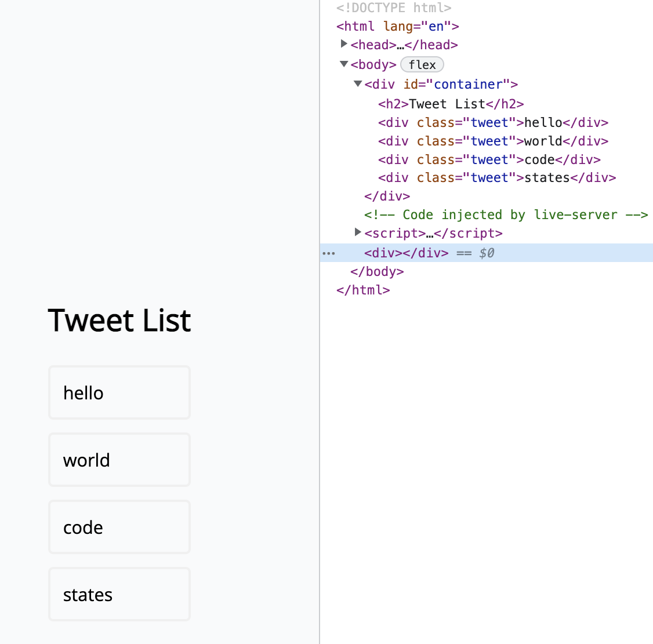Click the DOCTYPE html line
Viewport: 653px width, 644px height.
point(393,8)
